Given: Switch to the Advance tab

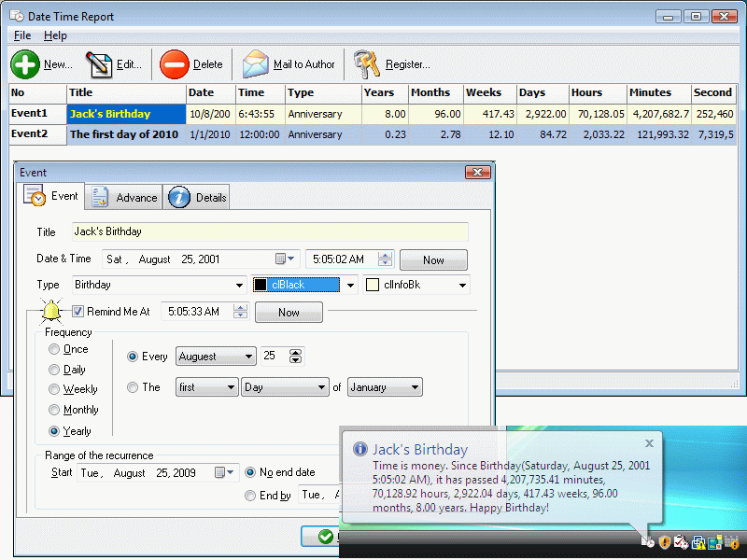Looking at the screenshot, I should pos(124,197).
